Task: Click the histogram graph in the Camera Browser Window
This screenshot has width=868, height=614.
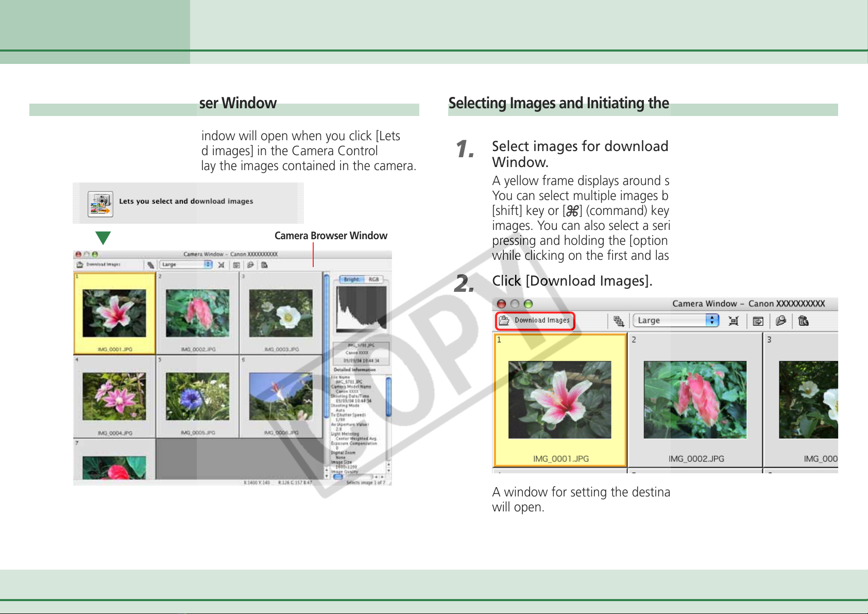Action: point(361,308)
